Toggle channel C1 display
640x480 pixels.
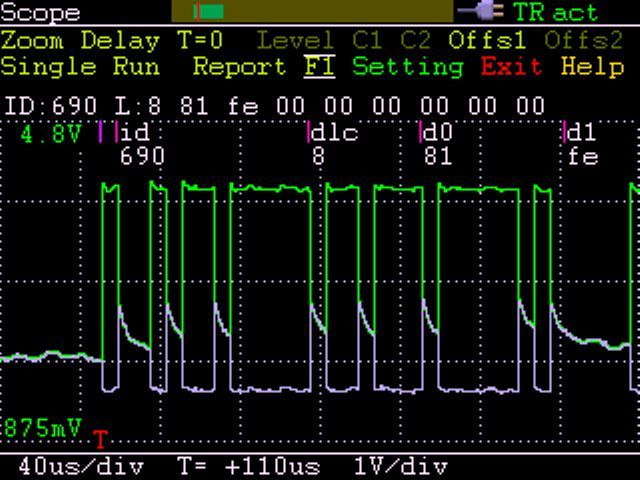pos(367,41)
